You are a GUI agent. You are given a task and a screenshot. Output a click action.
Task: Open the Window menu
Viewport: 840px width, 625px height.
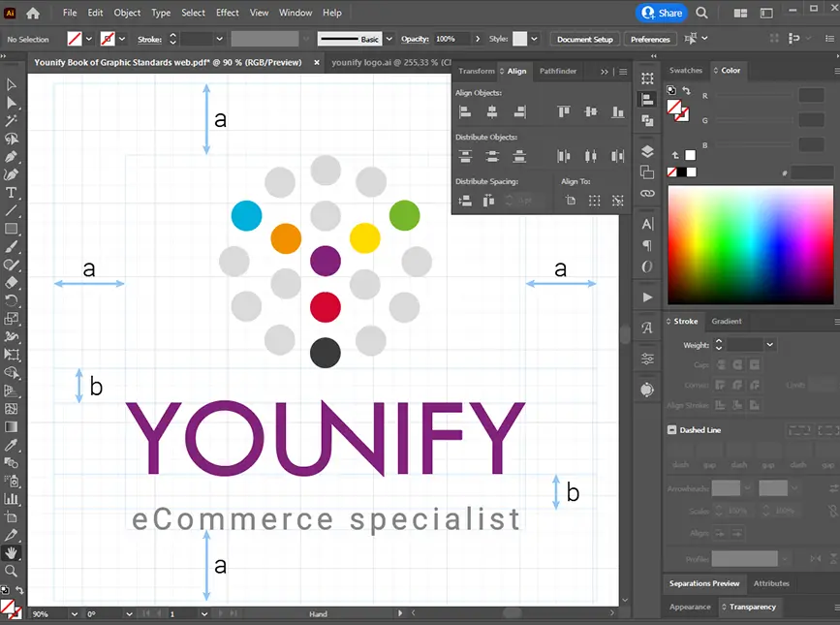(x=296, y=13)
